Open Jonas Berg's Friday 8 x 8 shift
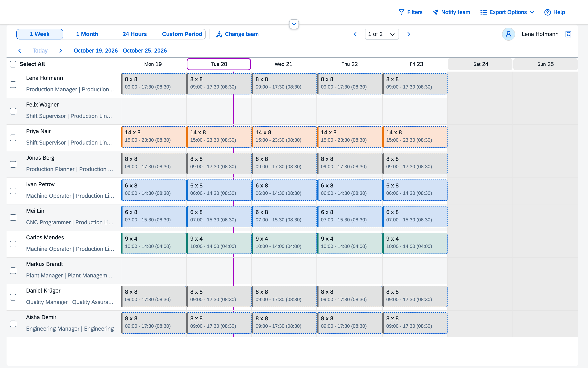This screenshot has height=368, width=588. 415,164
